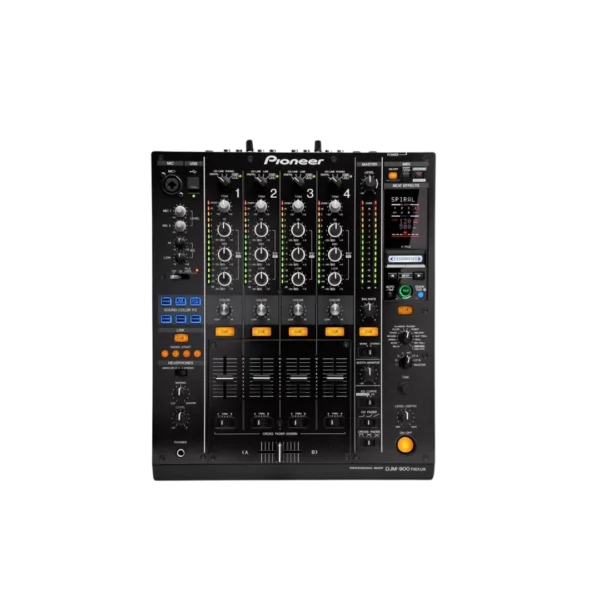Click the USB port under the USB label
600x600 pixels.
(x=193, y=184)
